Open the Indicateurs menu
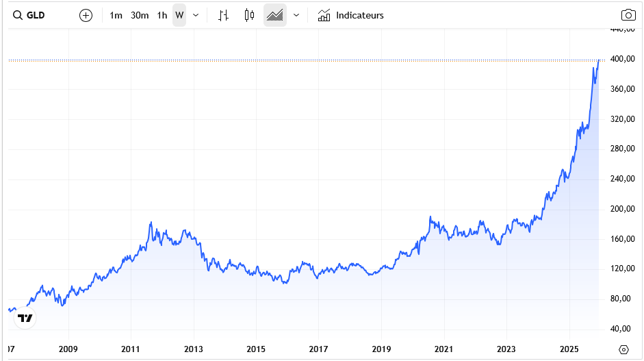644x361 pixels. 351,15
